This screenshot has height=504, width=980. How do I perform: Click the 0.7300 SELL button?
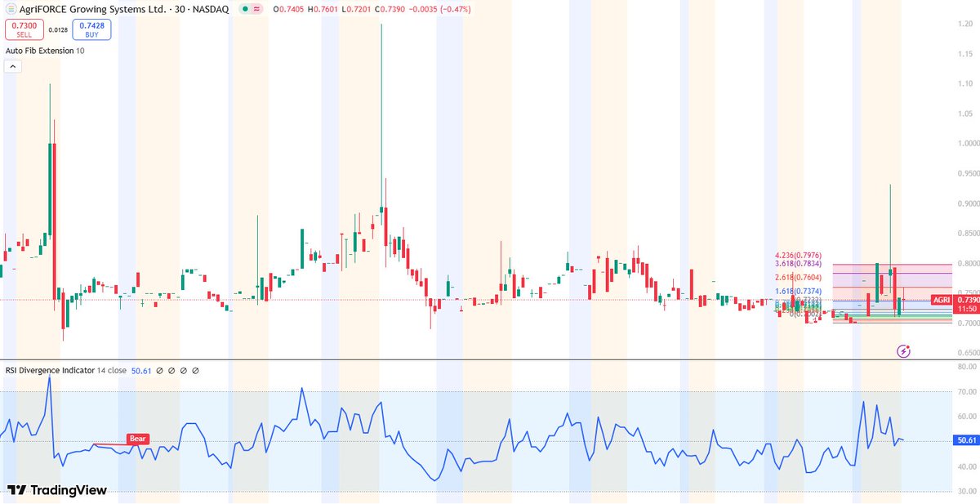pyautogui.click(x=23, y=30)
